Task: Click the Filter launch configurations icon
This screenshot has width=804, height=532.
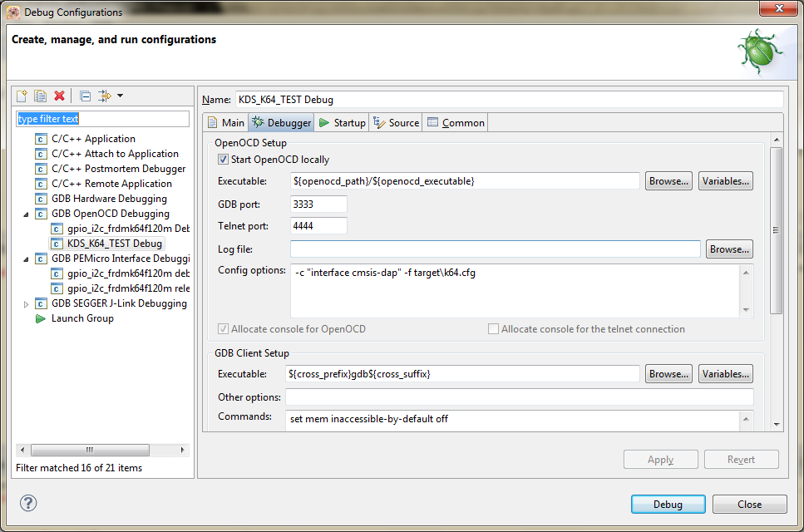Action: [x=104, y=96]
